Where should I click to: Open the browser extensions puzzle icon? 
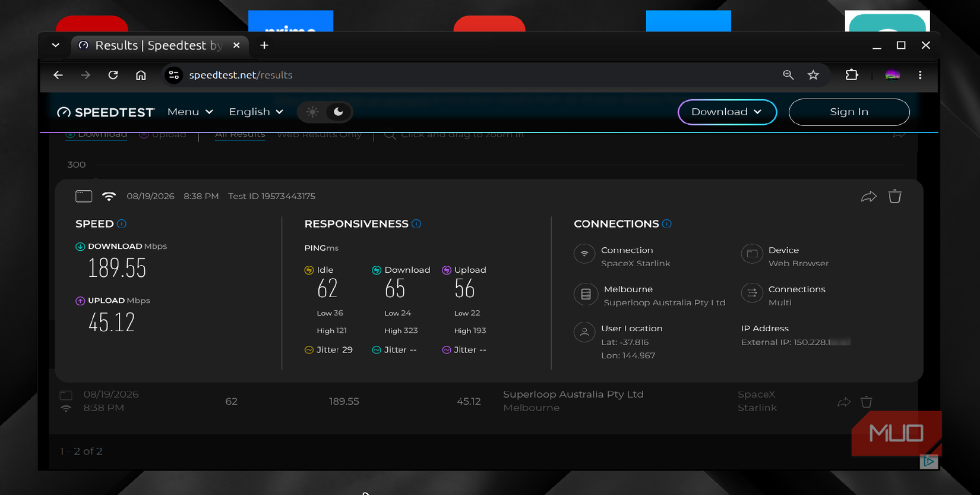[x=852, y=75]
